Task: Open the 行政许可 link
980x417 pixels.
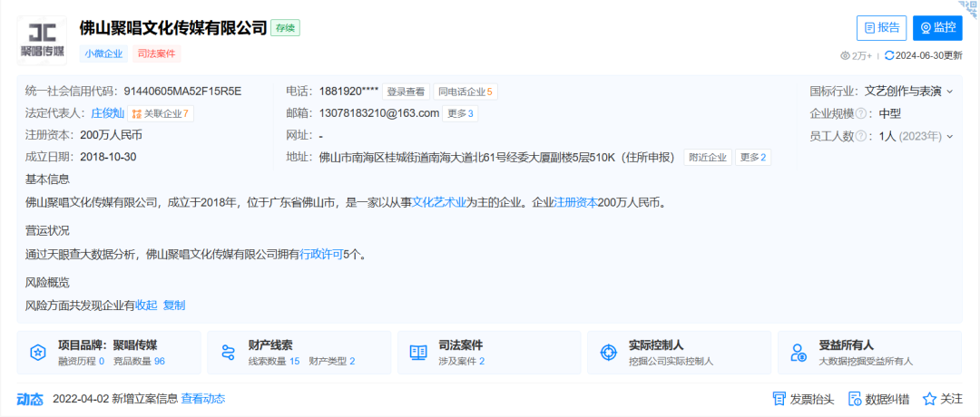Action: click(321, 254)
